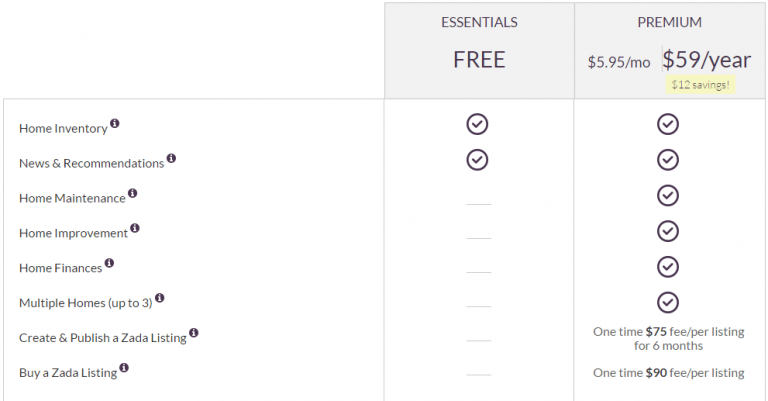The image size is (768, 401).
Task: Show info for Home Improvement feature
Action: [135, 228]
